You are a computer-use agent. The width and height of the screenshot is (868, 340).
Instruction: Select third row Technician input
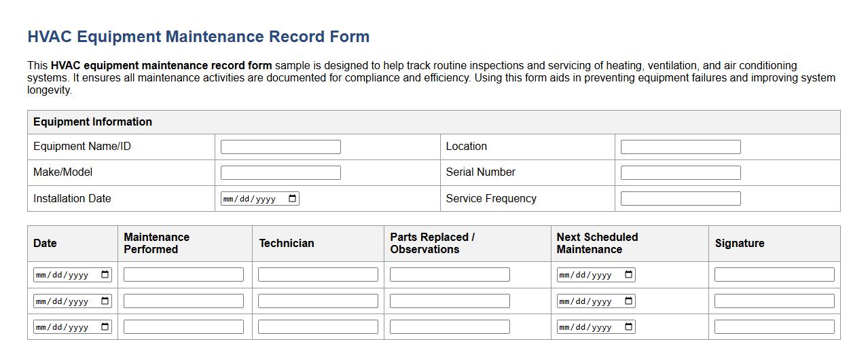(318, 326)
